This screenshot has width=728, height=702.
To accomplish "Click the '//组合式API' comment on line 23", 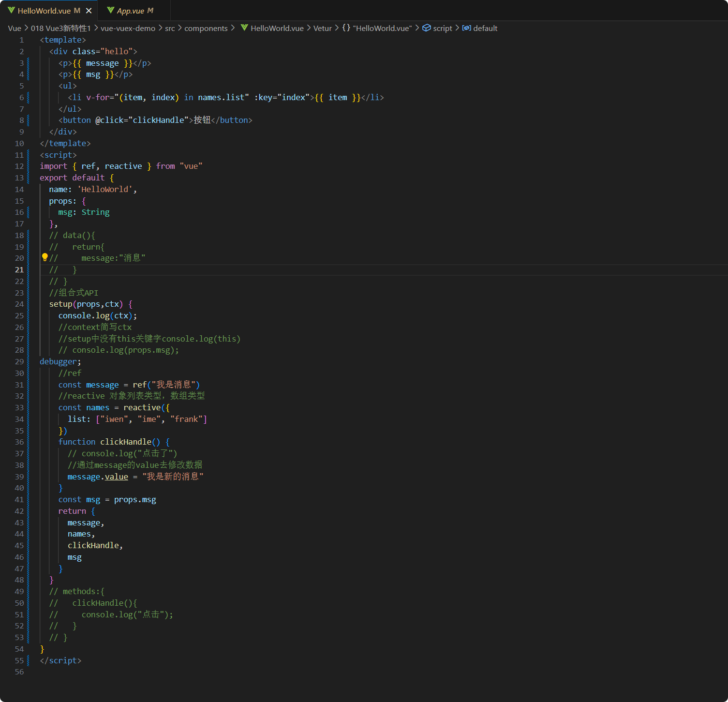I will (x=74, y=293).
